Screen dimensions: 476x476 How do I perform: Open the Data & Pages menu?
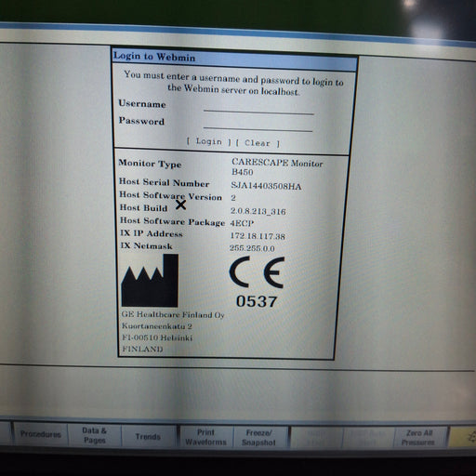pyautogui.click(x=95, y=435)
